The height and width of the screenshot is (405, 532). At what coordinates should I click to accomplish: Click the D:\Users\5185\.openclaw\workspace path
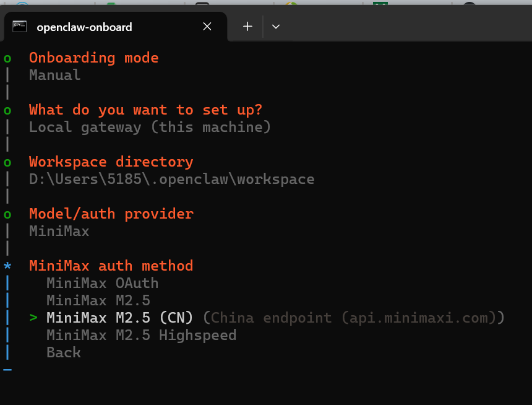(x=172, y=180)
